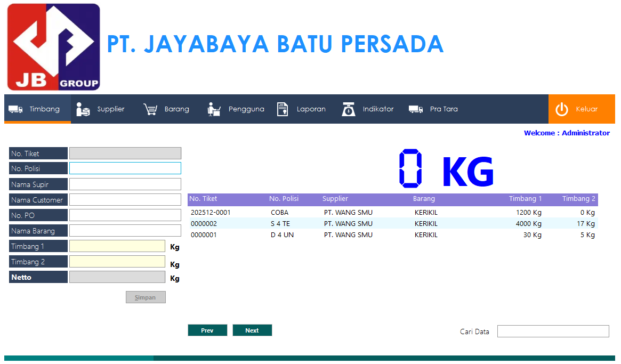The width and height of the screenshot is (621, 364).
Task: Click the JB Group logo
Action: pos(53,47)
